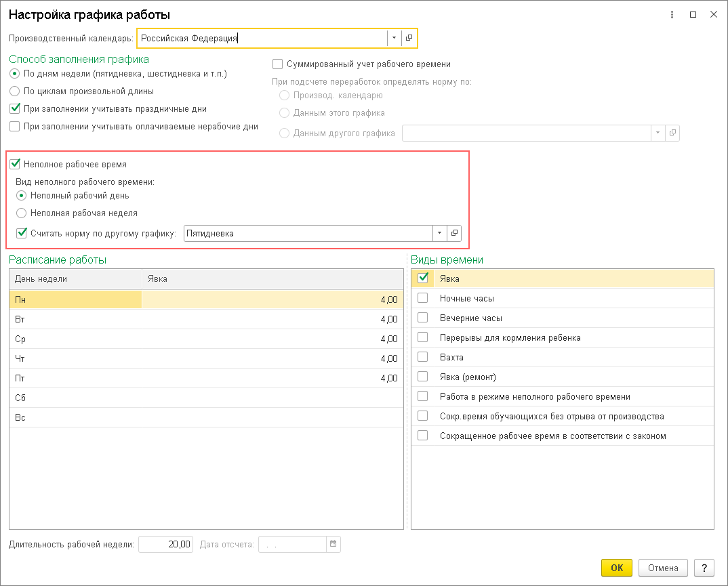
Task: Select Неполная рабочая неделя radio option
Action: point(22,213)
